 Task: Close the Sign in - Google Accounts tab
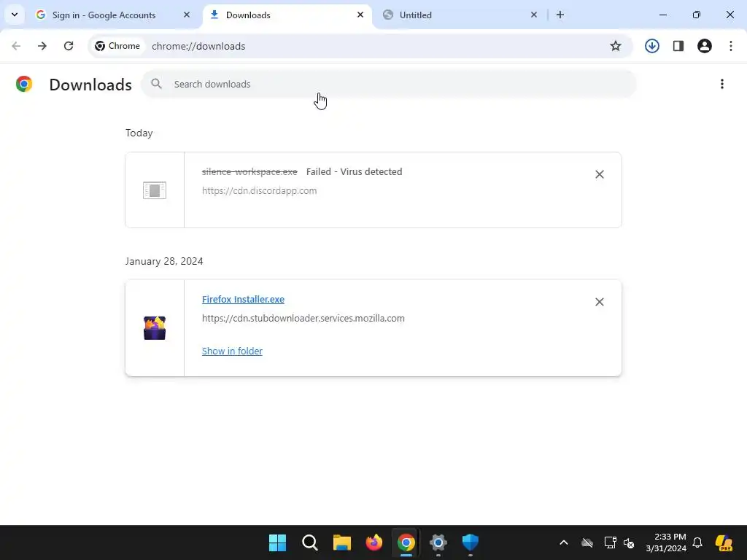click(187, 15)
